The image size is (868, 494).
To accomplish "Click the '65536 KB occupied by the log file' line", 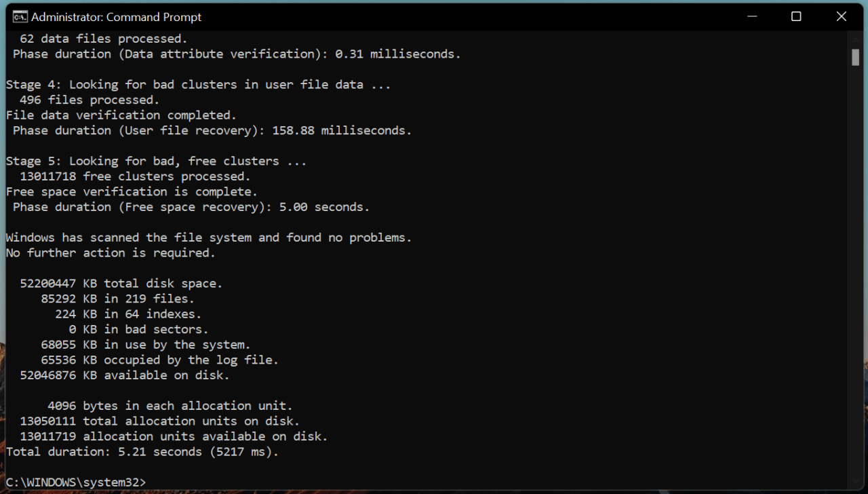I will 159,360.
